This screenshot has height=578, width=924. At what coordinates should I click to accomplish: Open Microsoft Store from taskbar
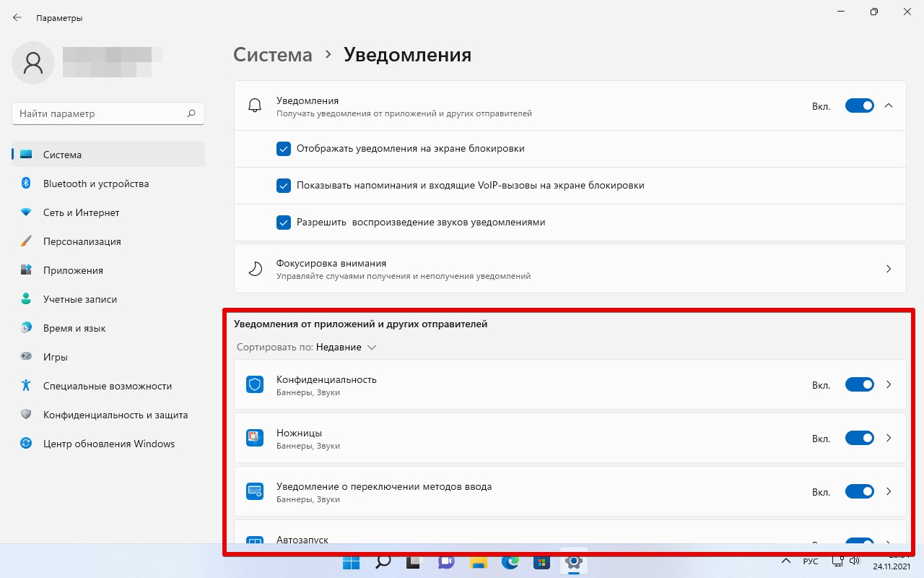click(x=541, y=562)
